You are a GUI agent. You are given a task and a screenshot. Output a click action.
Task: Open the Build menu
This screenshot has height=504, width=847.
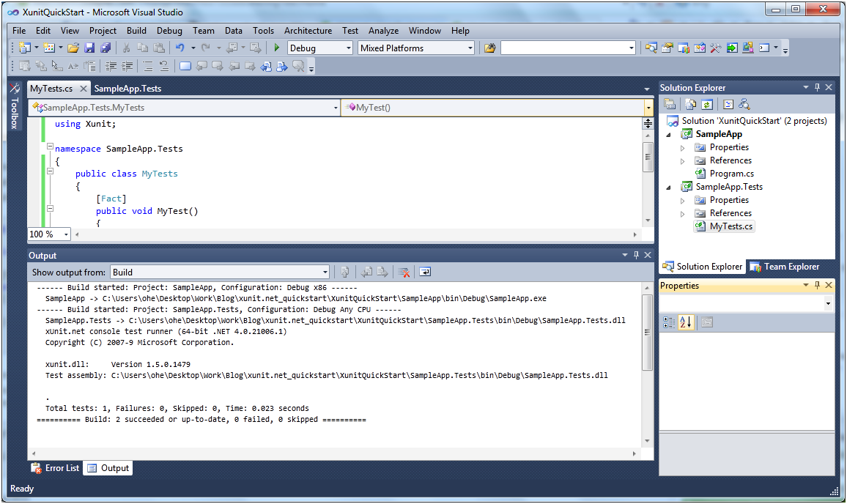[137, 31]
